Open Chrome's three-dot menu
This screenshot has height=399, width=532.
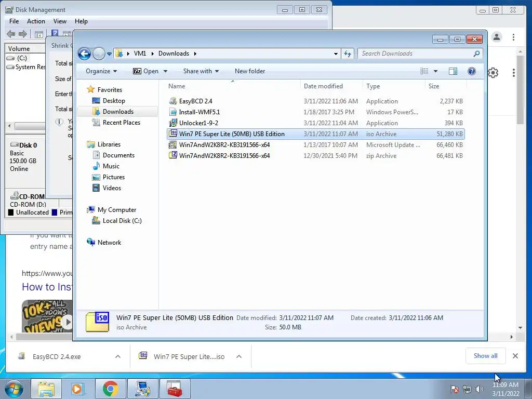(x=514, y=37)
